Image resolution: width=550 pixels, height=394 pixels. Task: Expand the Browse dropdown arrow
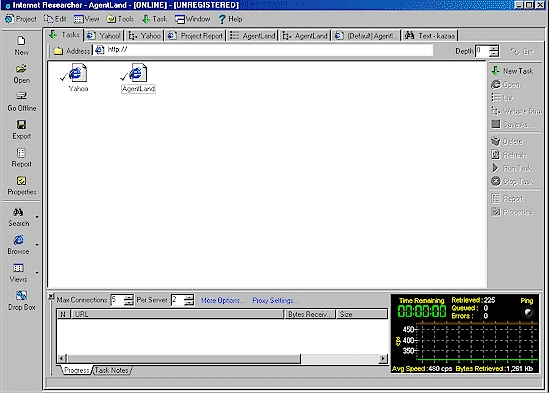[37, 245]
